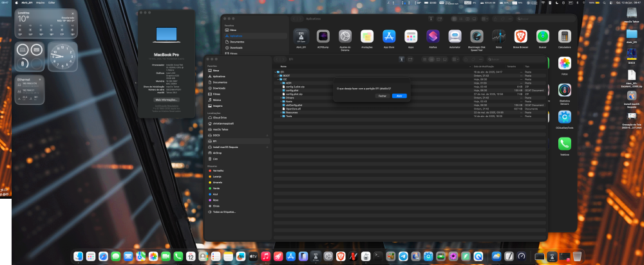
Task: Open Finder from the Dock
Action: point(78,257)
